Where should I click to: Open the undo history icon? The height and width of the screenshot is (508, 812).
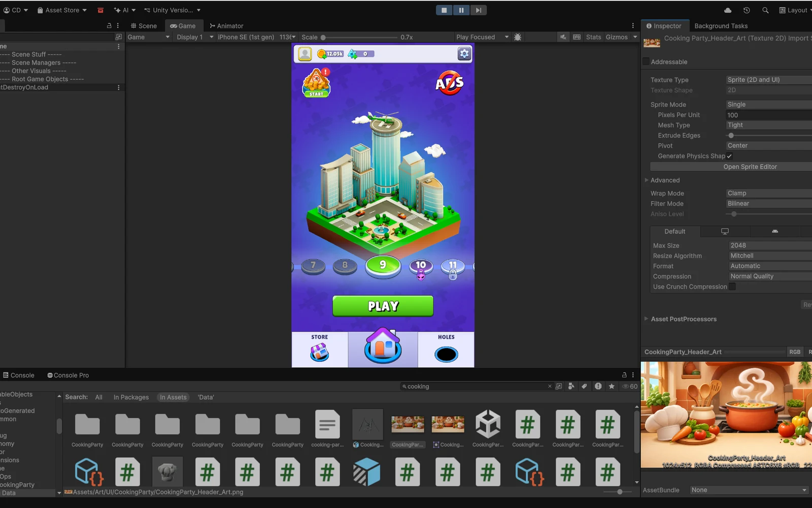[747, 10]
